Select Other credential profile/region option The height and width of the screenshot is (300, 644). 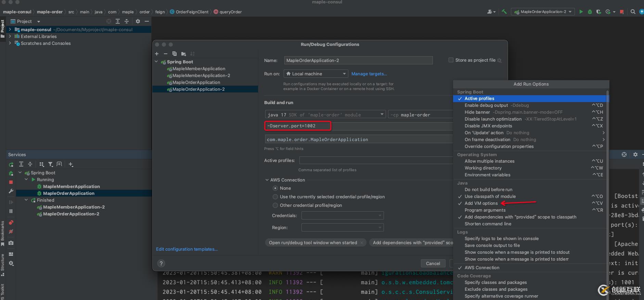[x=275, y=205]
